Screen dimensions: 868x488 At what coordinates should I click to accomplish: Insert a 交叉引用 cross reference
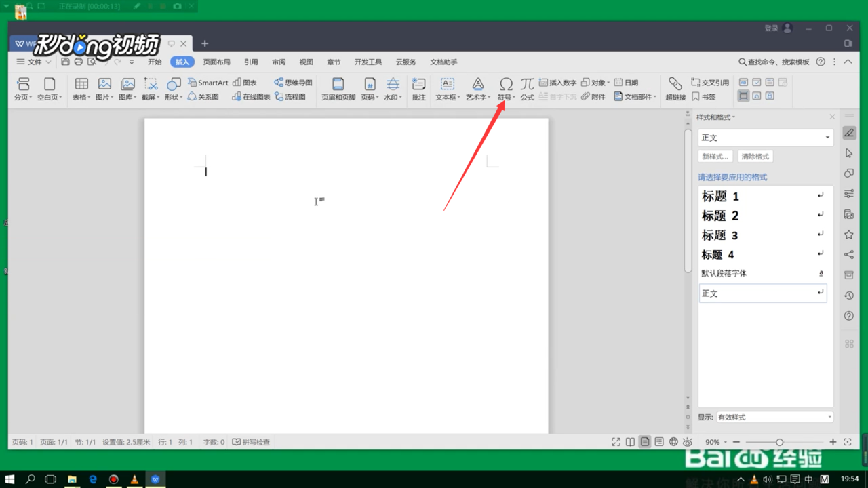point(710,83)
